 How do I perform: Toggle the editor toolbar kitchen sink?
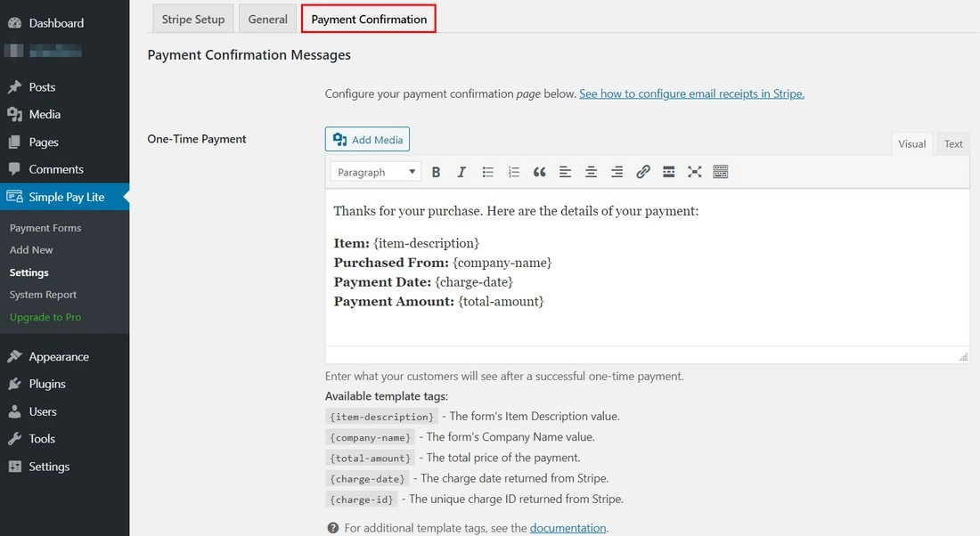[721, 172]
